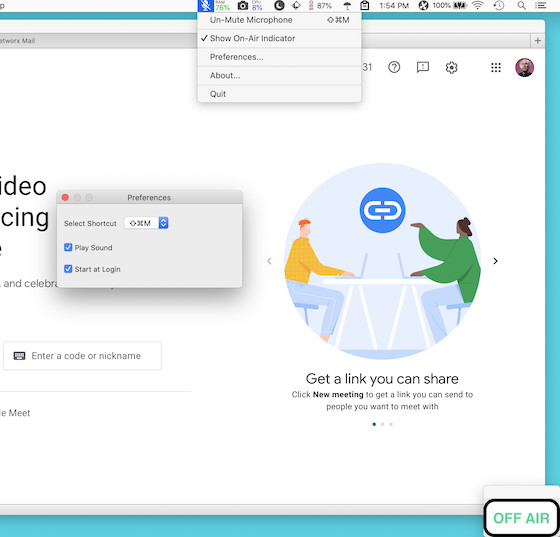This screenshot has width=560, height=537.
Task: Click the diamond-shaped menu bar icon
Action: coord(296,6)
